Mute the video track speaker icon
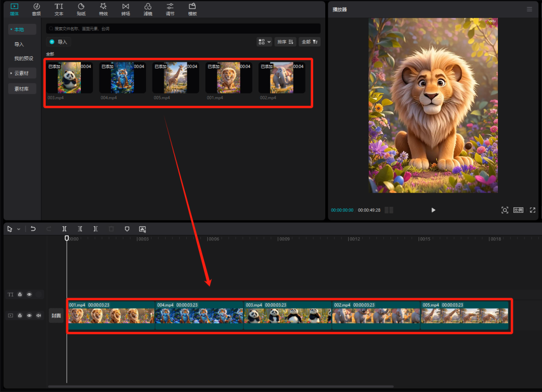This screenshot has height=392, width=542. [x=39, y=316]
